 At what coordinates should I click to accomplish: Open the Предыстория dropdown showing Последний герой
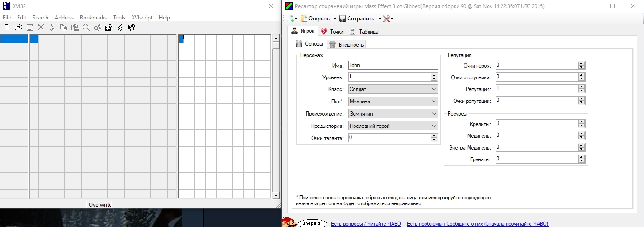pos(393,126)
